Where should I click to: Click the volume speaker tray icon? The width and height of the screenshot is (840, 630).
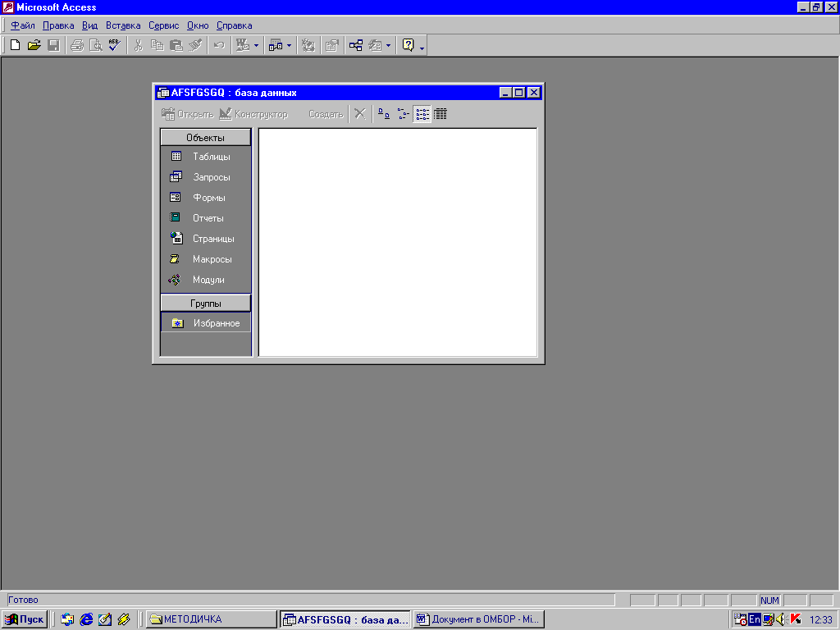click(x=781, y=619)
